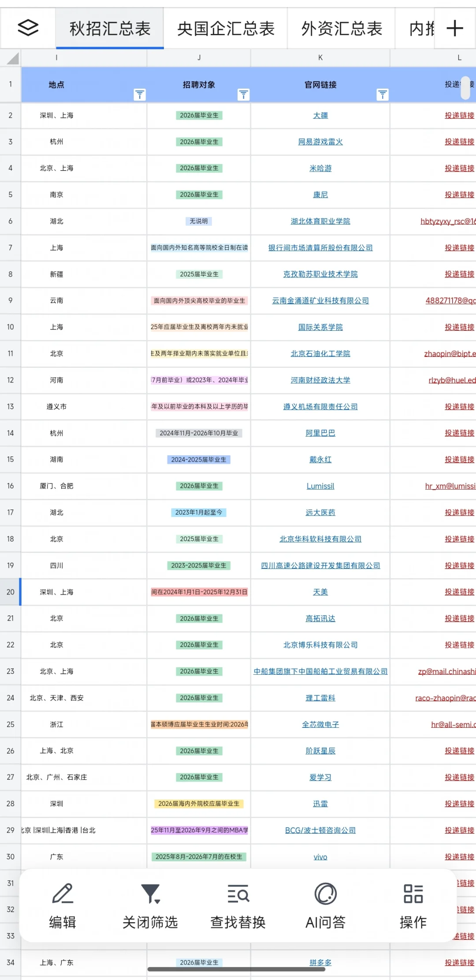Select row 20 header
476x980 pixels.
pyautogui.click(x=11, y=592)
